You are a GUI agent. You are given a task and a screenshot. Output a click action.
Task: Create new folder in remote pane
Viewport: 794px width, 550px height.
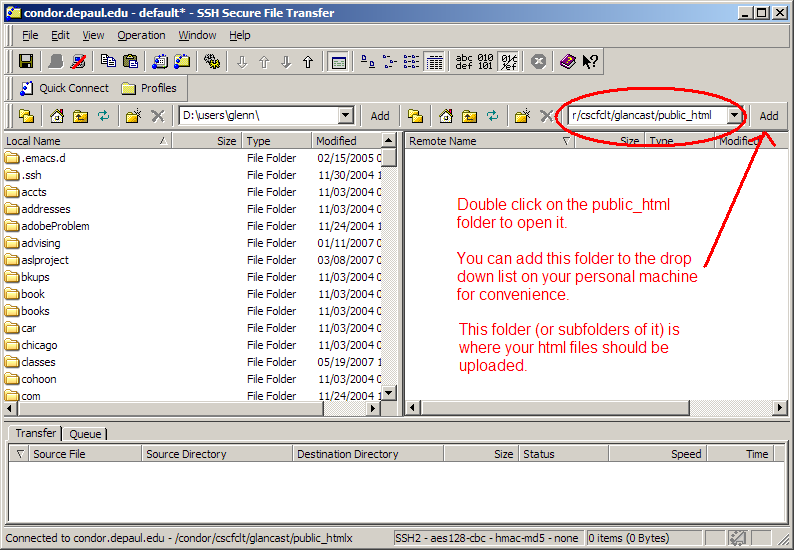click(523, 116)
